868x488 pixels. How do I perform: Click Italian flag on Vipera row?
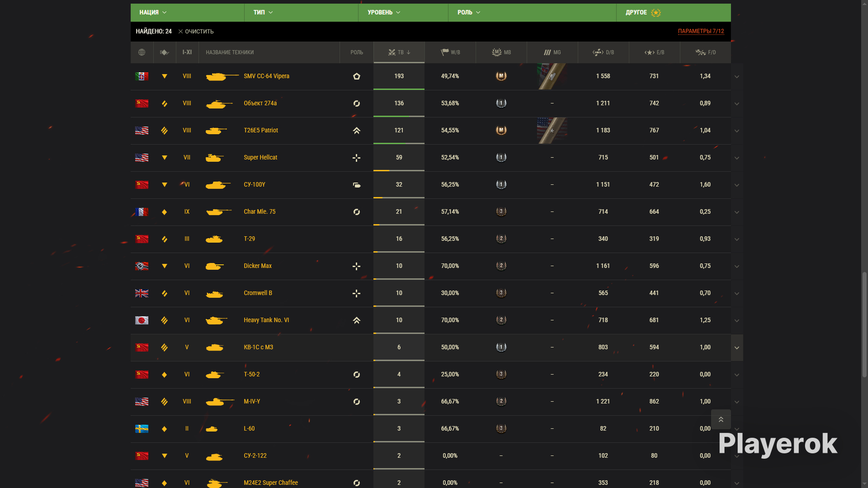[142, 76]
